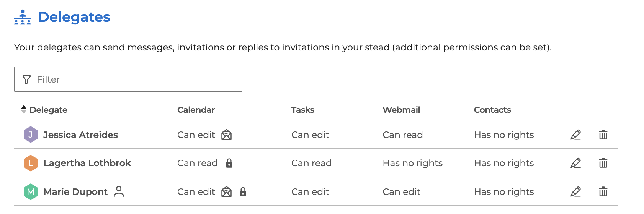This screenshot has width=644, height=214.
Task: Delete Jessica Atreides delegate entry
Action: coord(603,135)
